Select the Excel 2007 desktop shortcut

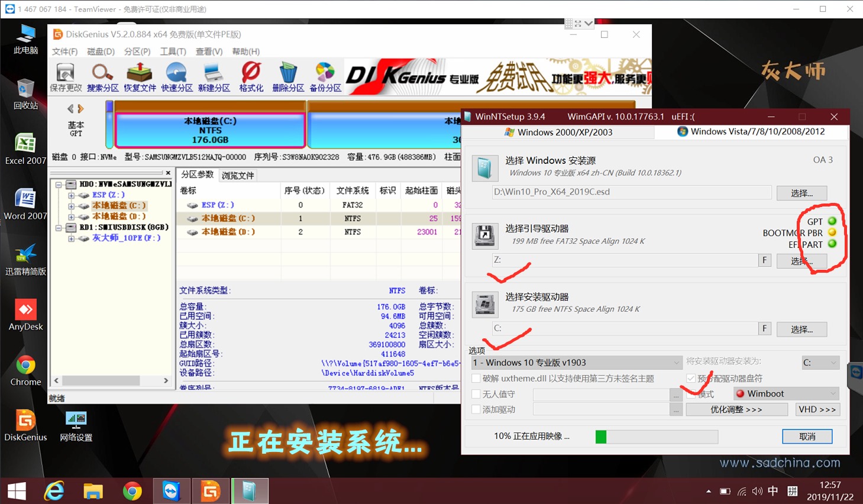[x=25, y=149]
